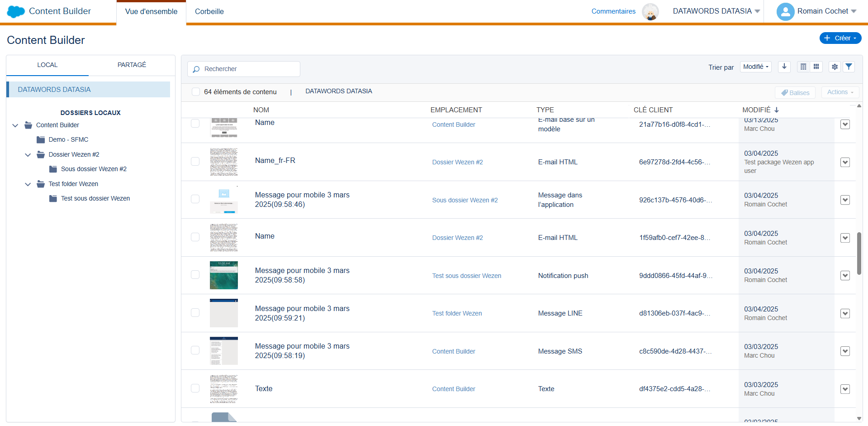Open row menu for Message LINE item

[x=845, y=313]
